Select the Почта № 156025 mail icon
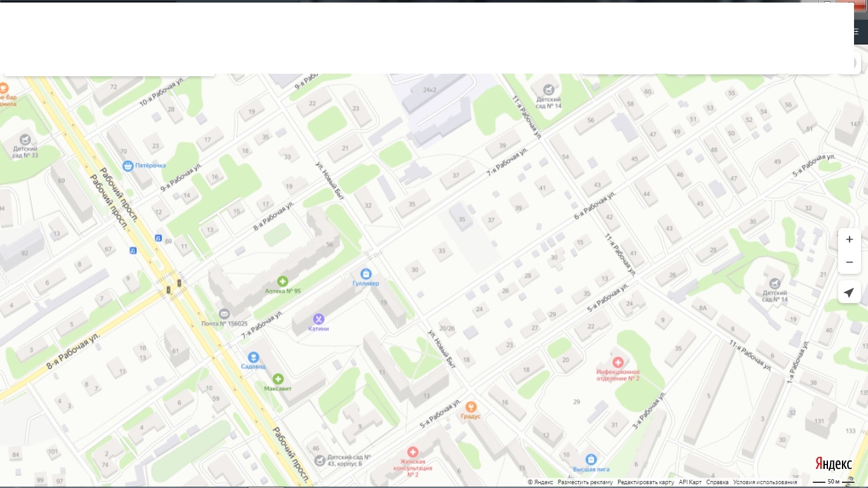The image size is (868, 488). pos(224,314)
